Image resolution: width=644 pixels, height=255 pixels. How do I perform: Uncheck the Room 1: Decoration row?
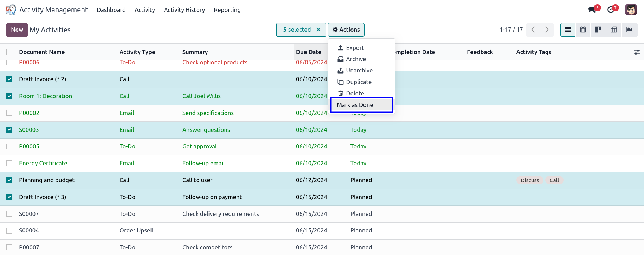pos(9,96)
